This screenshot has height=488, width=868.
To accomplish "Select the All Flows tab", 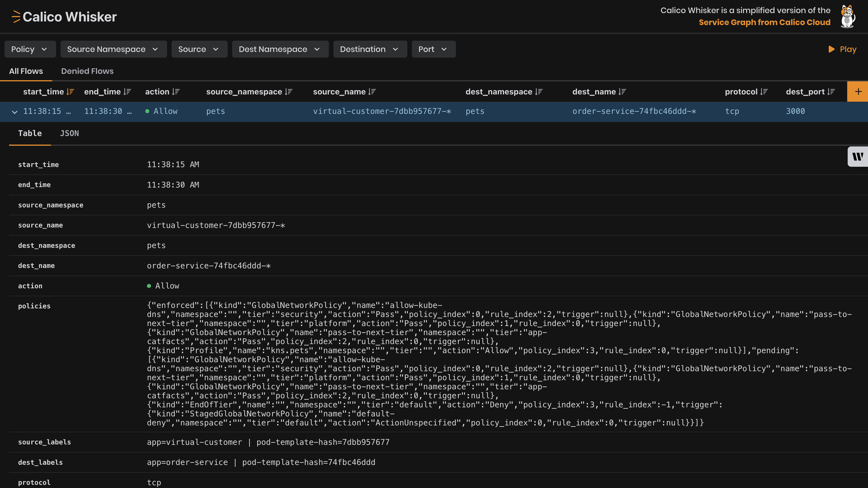I will (26, 71).
